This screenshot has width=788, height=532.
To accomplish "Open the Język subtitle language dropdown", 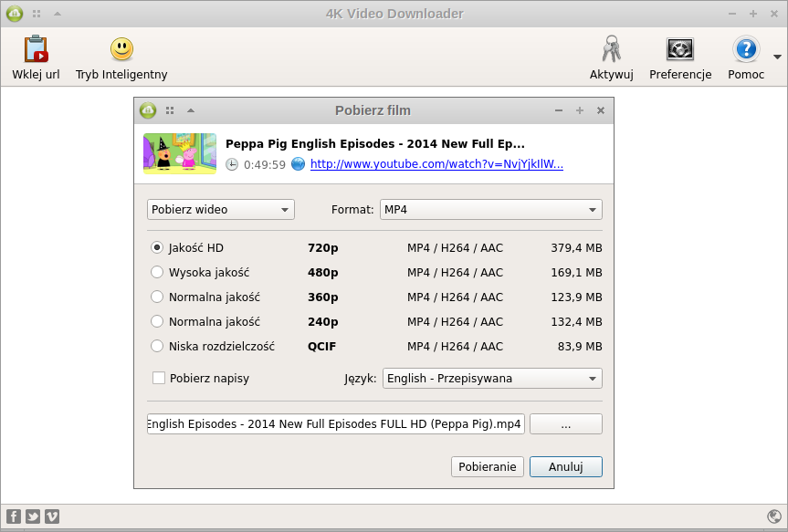I will 492,379.
